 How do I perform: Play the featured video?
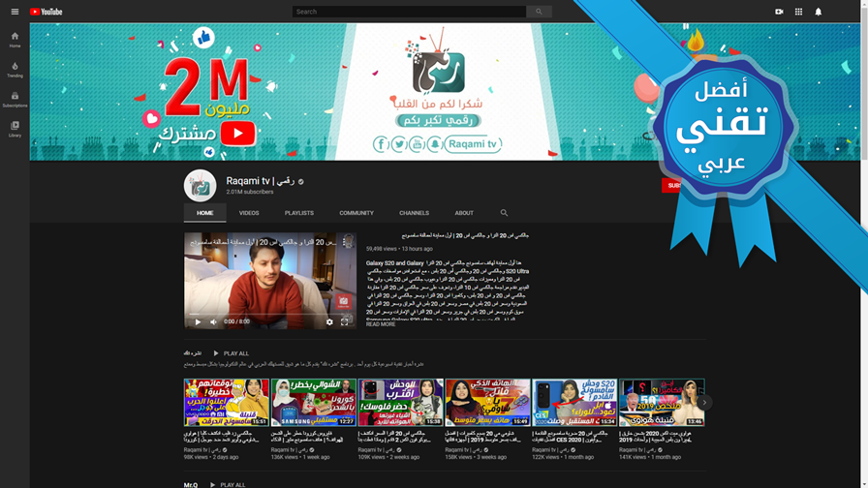click(198, 321)
